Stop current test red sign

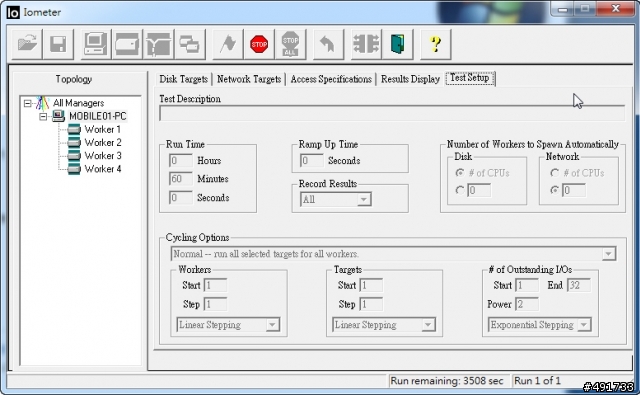tap(259, 44)
